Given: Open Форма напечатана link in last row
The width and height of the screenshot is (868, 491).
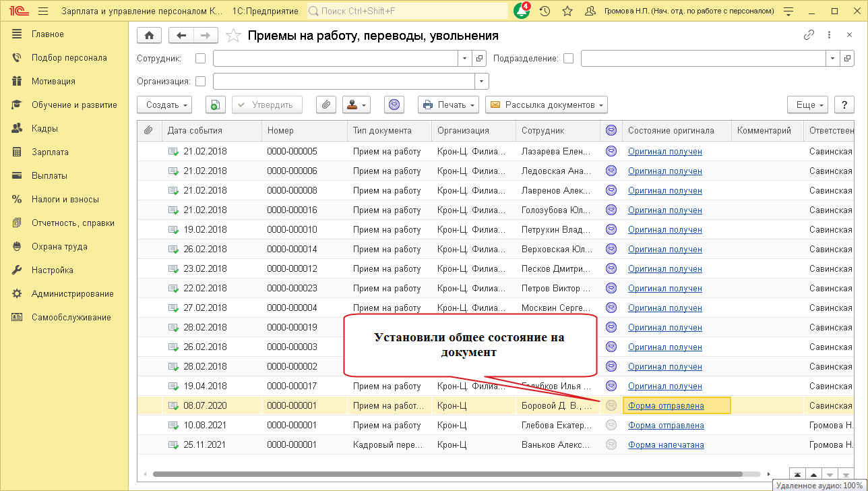Looking at the screenshot, I should pos(666,445).
